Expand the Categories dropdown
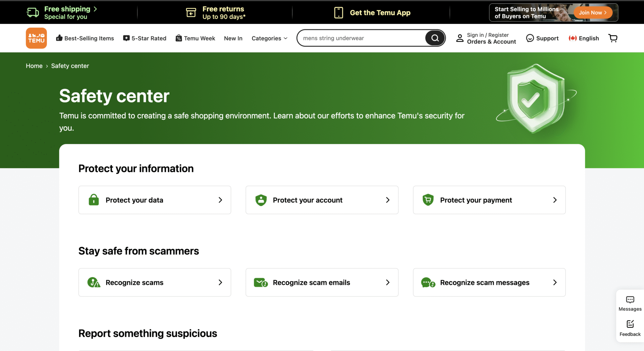 point(269,38)
